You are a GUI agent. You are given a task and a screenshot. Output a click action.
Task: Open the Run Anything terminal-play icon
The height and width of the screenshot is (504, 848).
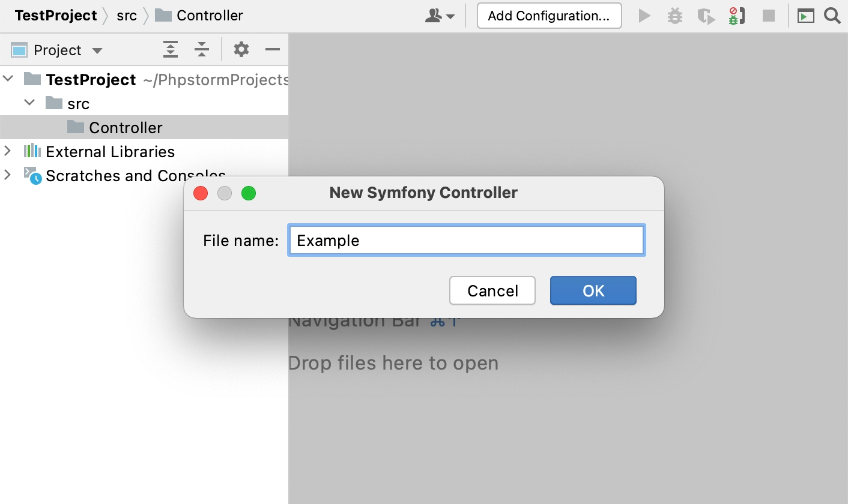[x=805, y=16]
